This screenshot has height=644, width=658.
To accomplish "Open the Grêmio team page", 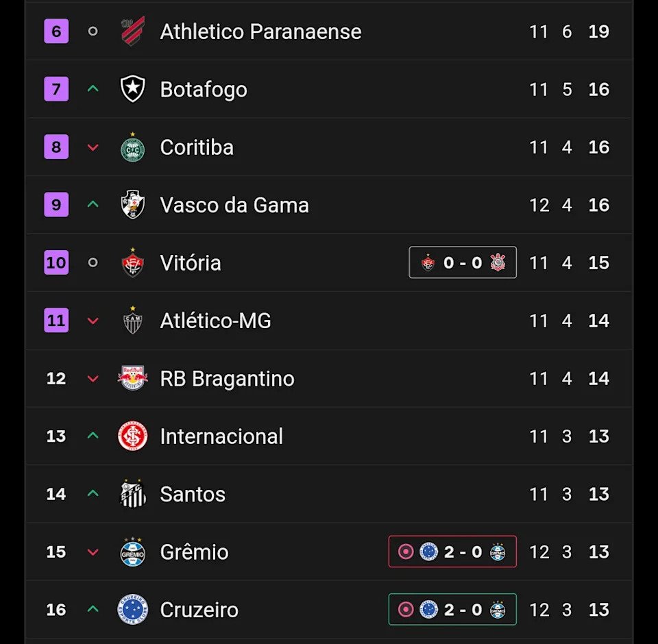I will pyautogui.click(x=194, y=552).
